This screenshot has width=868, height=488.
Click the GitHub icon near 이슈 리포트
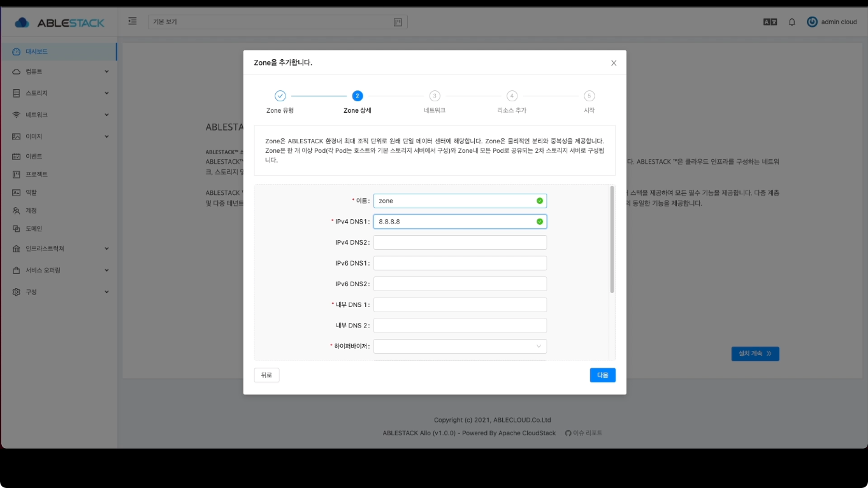pyautogui.click(x=568, y=433)
